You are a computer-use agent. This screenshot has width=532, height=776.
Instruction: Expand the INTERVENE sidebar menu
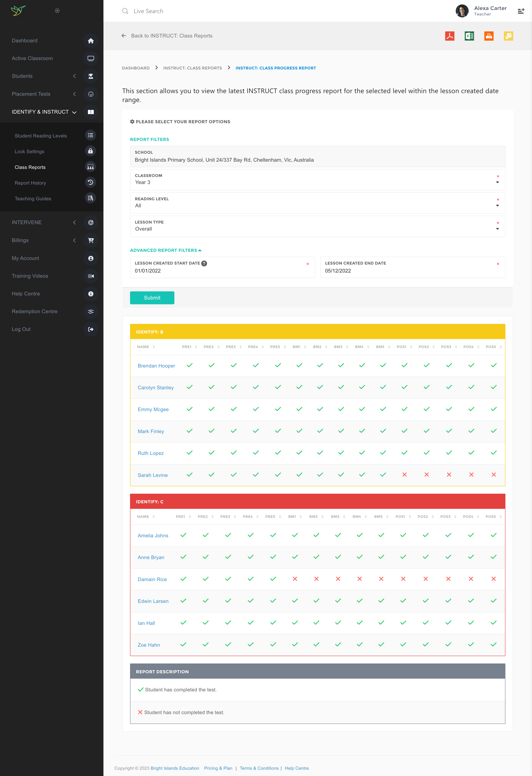27,222
